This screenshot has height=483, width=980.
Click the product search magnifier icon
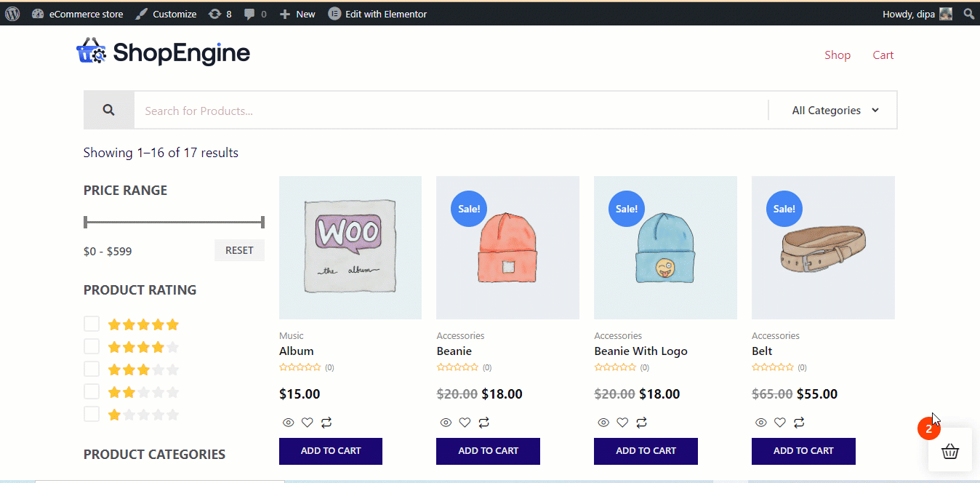pyautogui.click(x=109, y=111)
